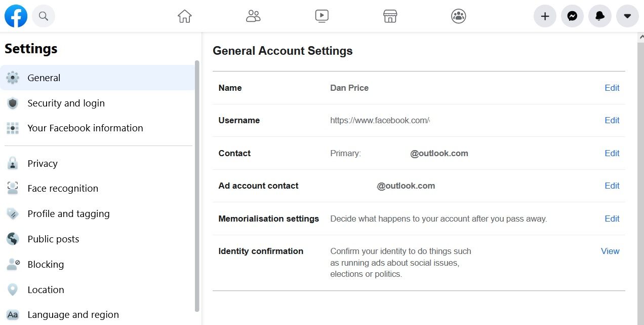
Task: Open the notifications bell icon
Action: click(600, 16)
